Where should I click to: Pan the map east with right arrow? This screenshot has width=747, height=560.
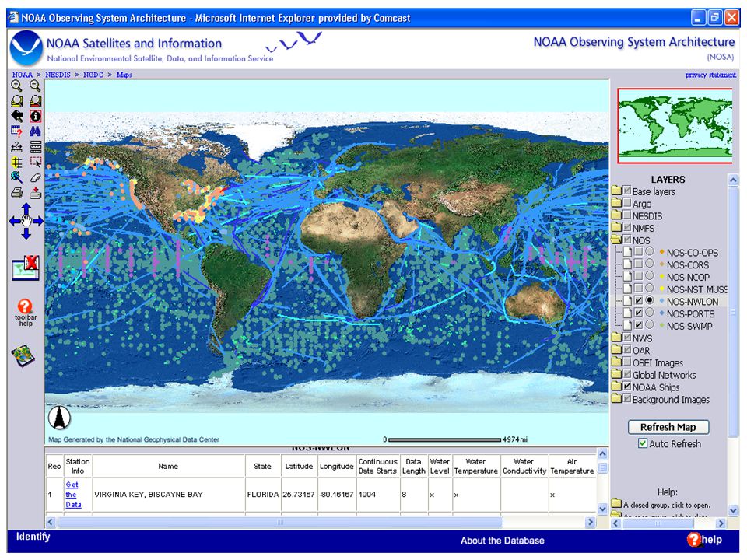click(x=38, y=221)
